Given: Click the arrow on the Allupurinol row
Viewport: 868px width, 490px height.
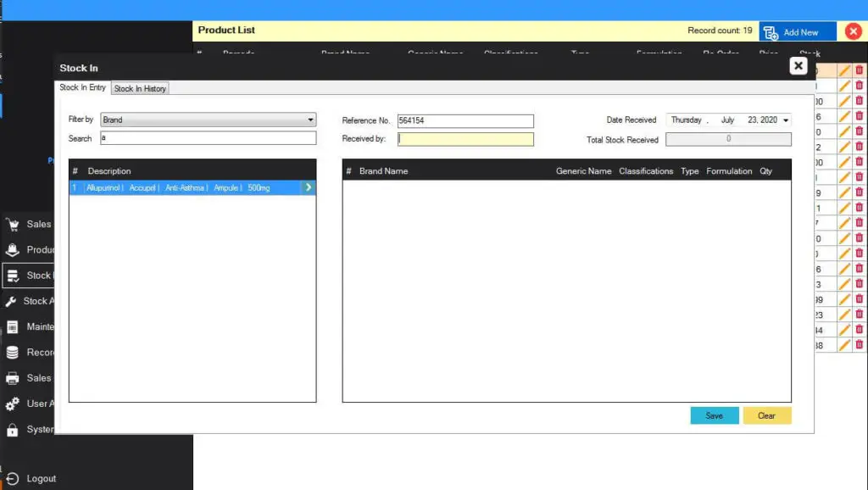Looking at the screenshot, I should 309,187.
